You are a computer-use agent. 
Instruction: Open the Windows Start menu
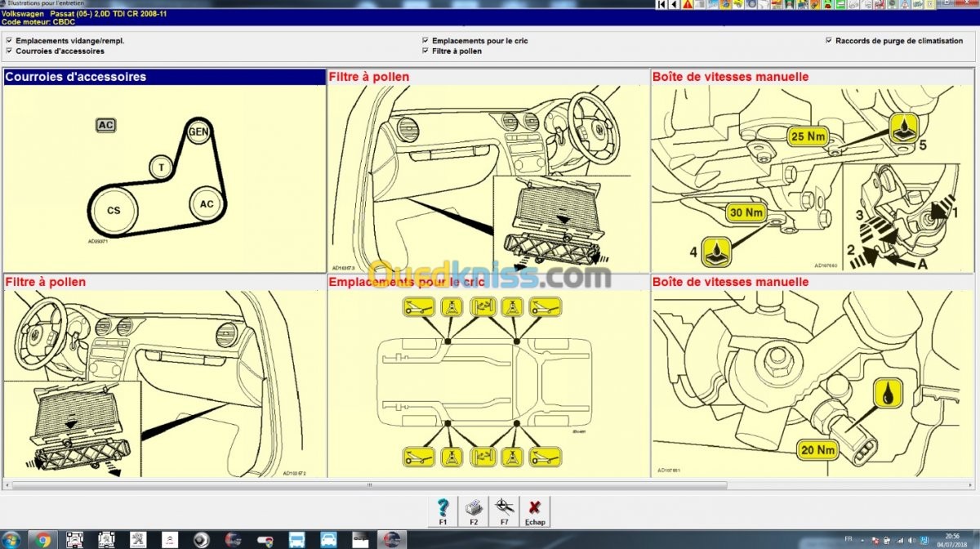click(x=11, y=540)
